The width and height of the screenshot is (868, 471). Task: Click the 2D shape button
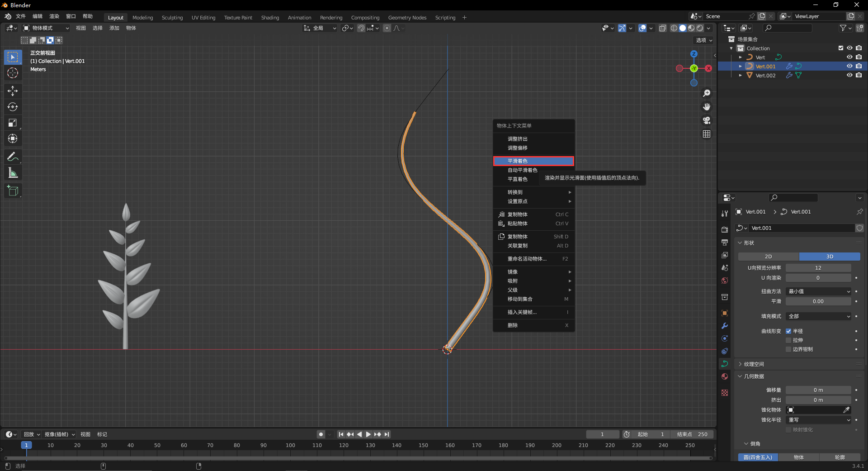768,257
